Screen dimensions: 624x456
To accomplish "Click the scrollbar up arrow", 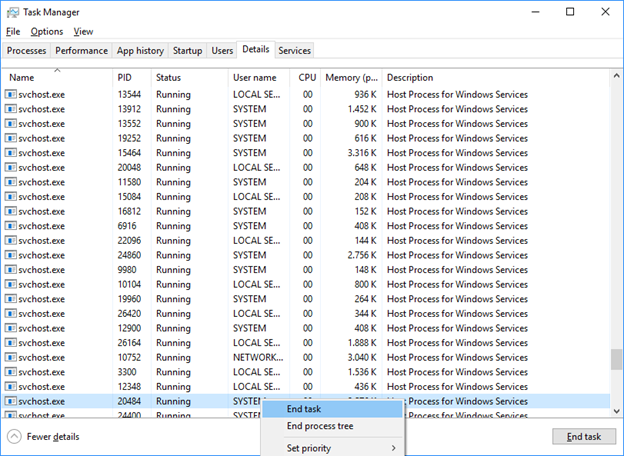I will point(616,76).
